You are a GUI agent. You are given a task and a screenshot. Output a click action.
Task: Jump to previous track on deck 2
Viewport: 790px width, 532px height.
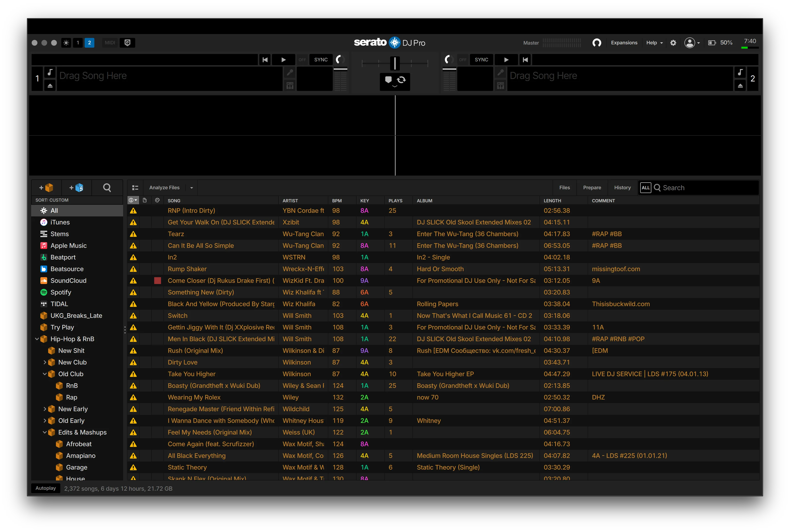tap(525, 60)
